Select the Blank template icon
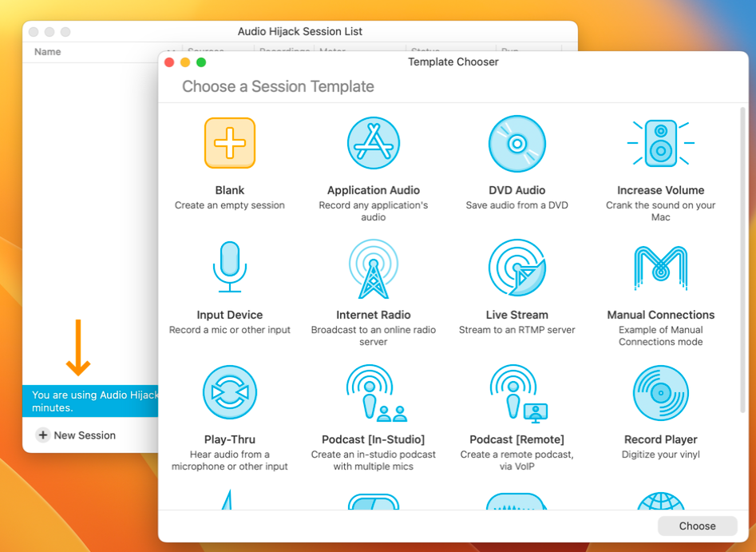This screenshot has width=756, height=552. (229, 143)
